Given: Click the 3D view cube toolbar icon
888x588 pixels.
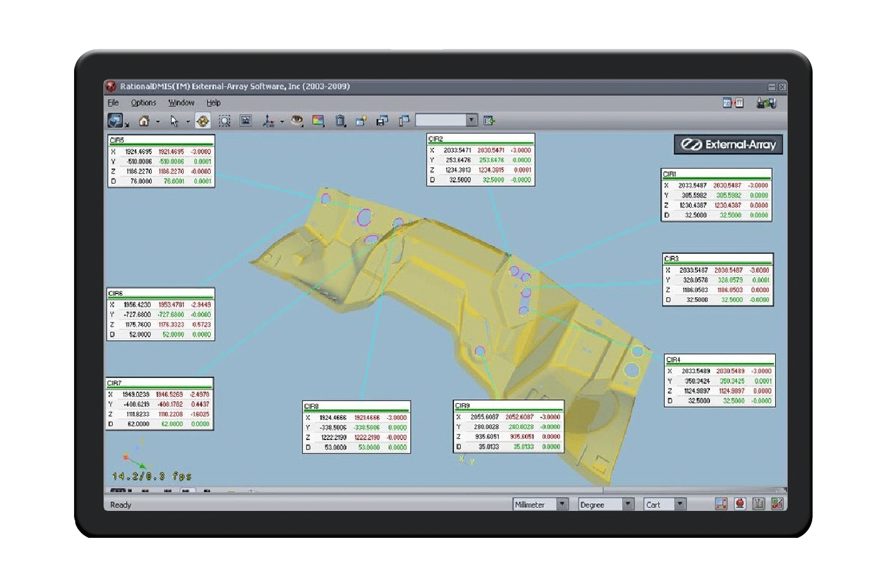Looking at the screenshot, I should (x=115, y=120).
